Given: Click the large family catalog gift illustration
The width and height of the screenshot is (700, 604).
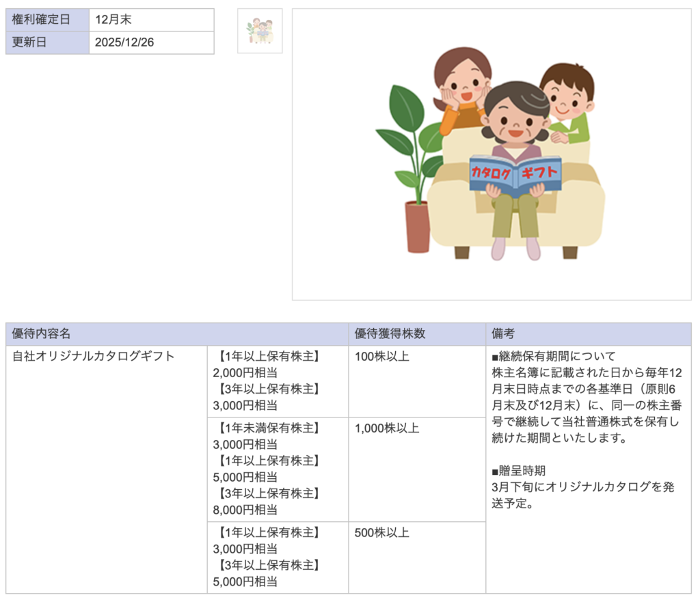Looking at the screenshot, I should pyautogui.click(x=491, y=154).
